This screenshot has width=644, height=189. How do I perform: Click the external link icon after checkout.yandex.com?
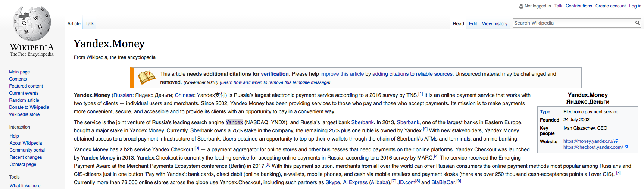point(626,147)
